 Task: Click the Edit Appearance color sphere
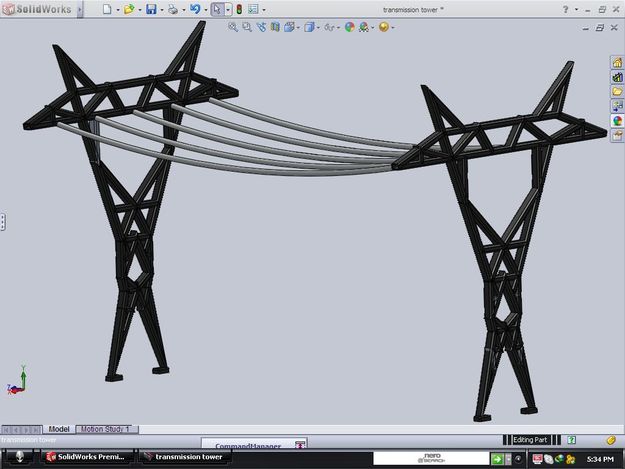[350, 27]
